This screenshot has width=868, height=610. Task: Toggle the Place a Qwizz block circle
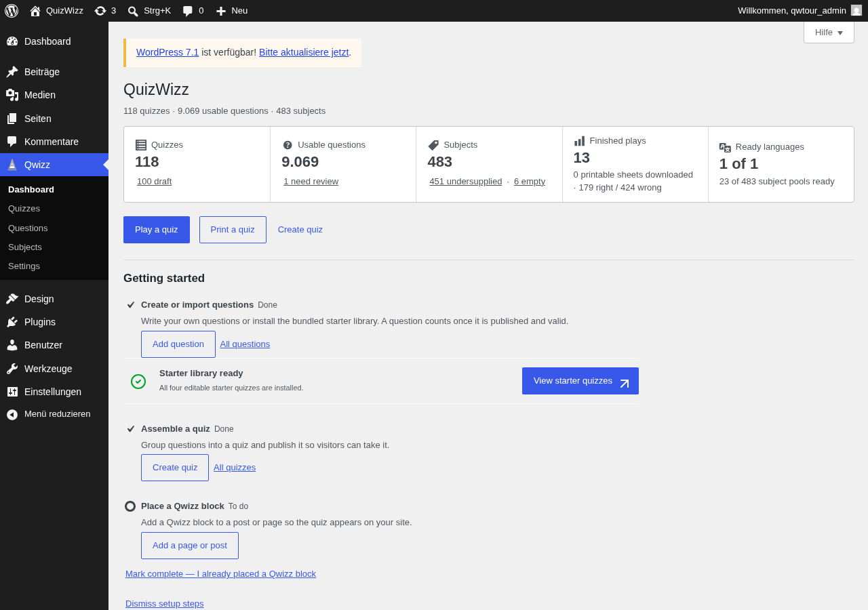click(x=130, y=506)
